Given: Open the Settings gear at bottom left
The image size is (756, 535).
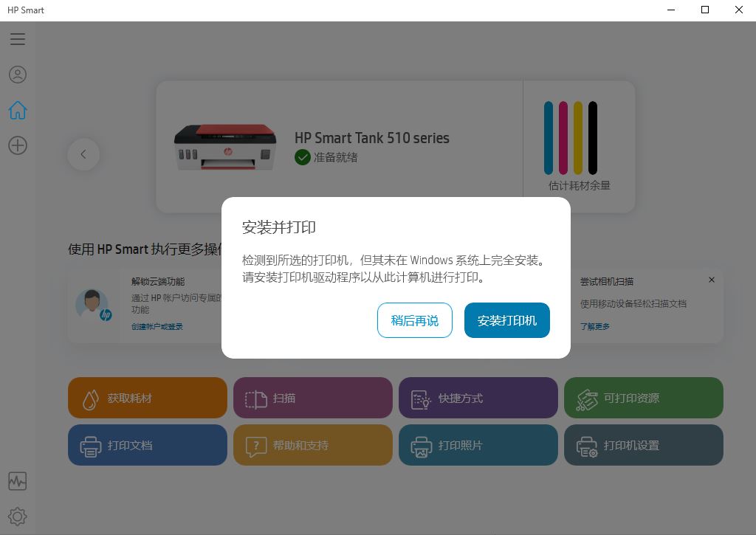Looking at the screenshot, I should [x=17, y=516].
